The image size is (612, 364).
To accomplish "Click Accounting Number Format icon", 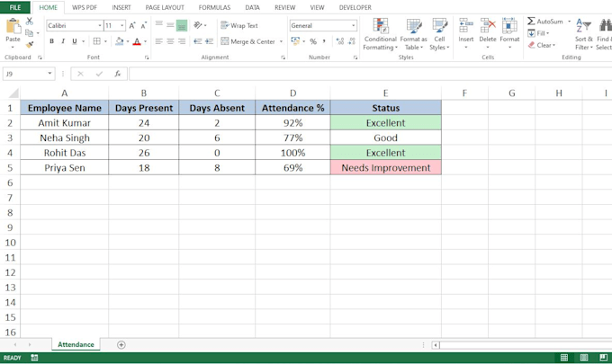I will (x=295, y=41).
